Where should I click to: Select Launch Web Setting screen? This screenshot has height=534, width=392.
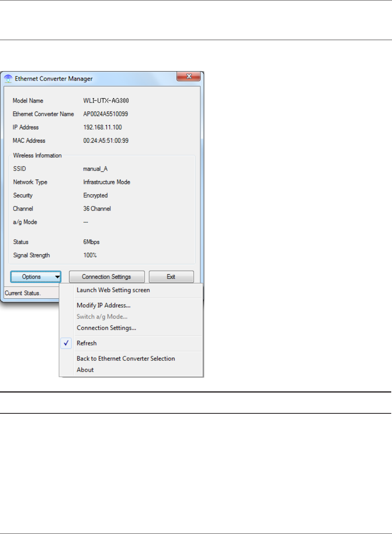[113, 290]
